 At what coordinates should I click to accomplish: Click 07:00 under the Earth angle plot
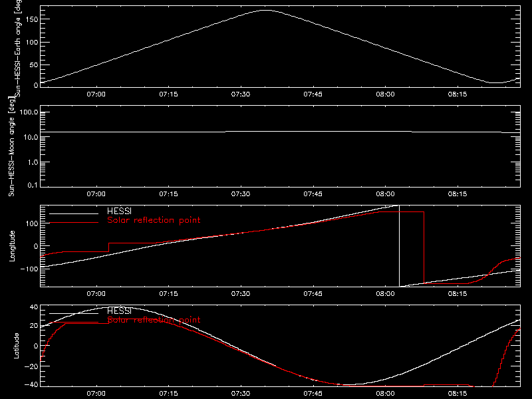click(x=96, y=94)
